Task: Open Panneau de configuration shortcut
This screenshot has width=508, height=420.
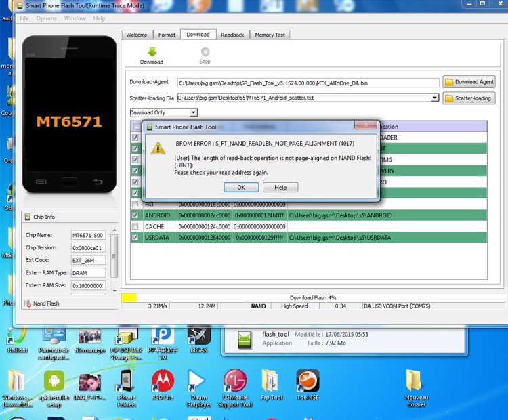Action: [x=54, y=343]
